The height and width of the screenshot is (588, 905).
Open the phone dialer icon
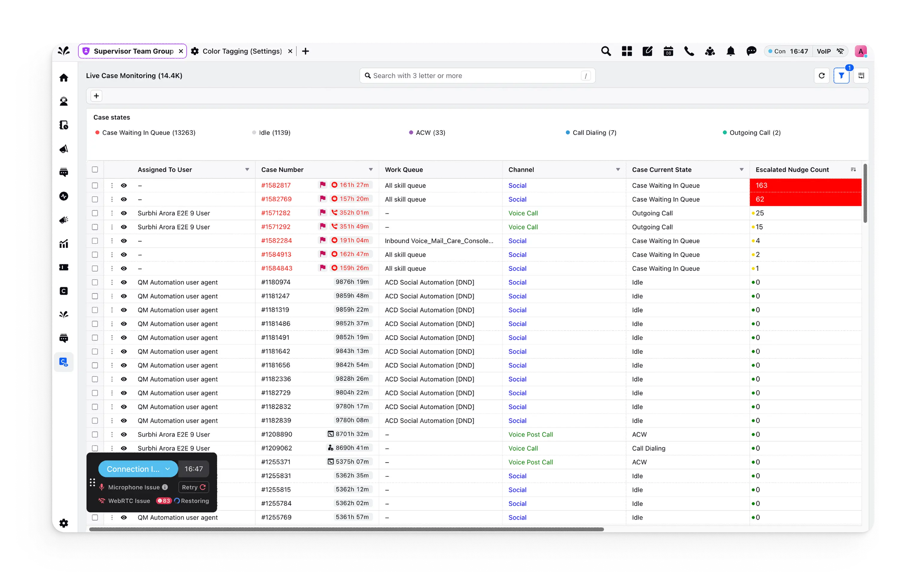point(689,51)
